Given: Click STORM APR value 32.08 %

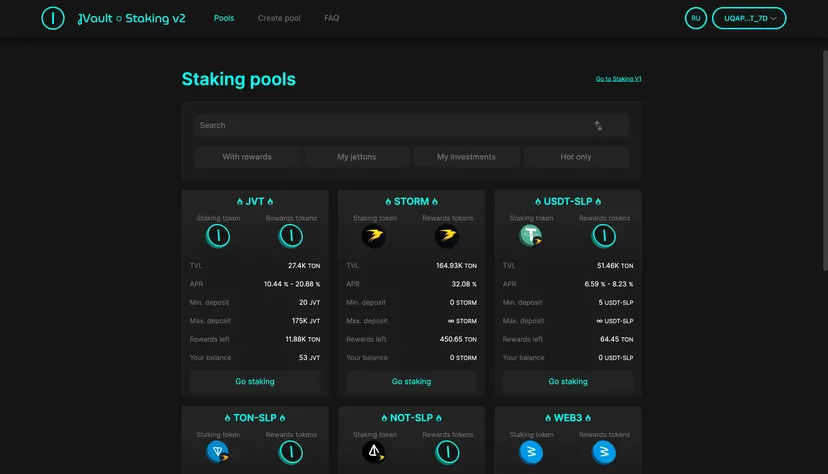Looking at the screenshot, I should pos(464,284).
